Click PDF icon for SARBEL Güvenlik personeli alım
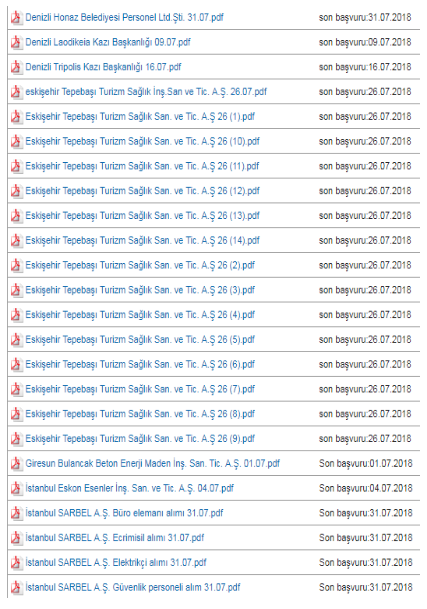427x609 pixels. (x=16, y=587)
